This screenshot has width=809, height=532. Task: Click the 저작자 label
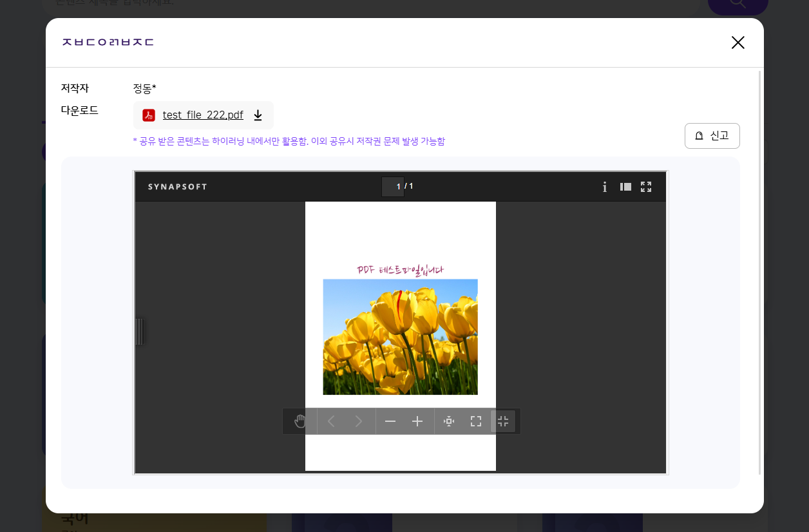[x=75, y=88]
